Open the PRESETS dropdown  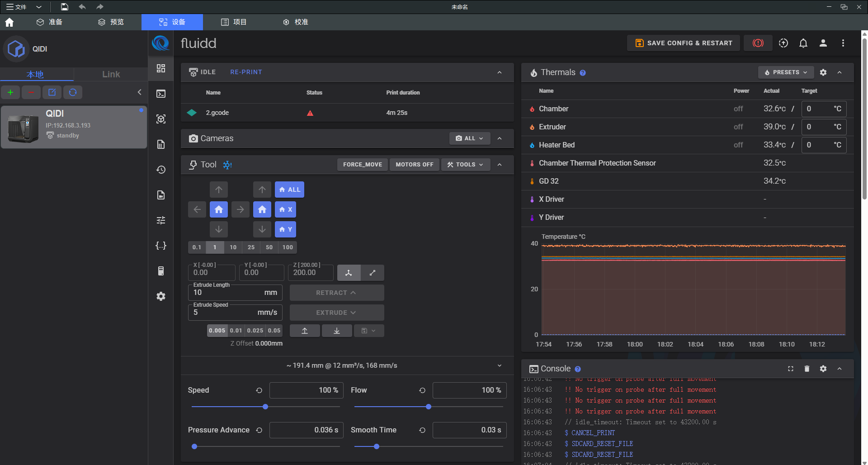coord(785,72)
